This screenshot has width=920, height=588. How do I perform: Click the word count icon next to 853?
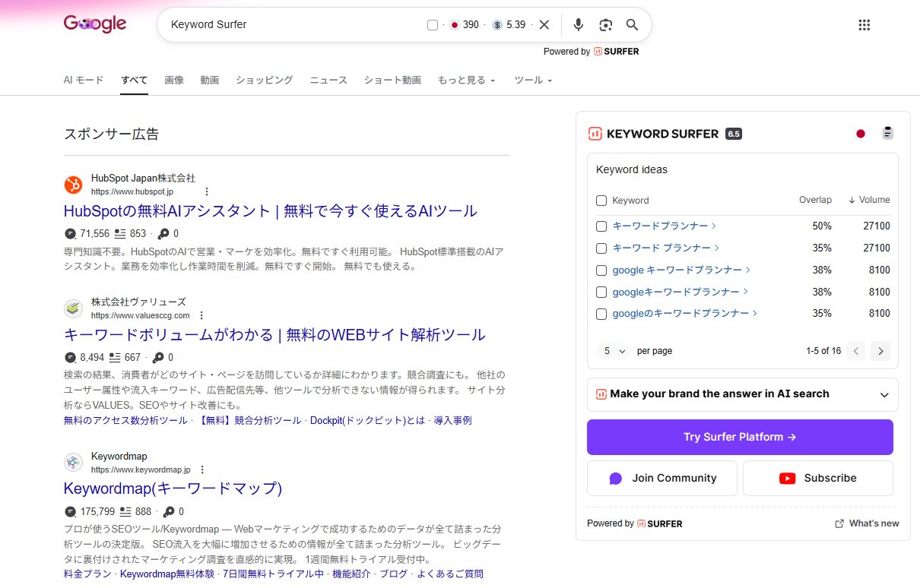(120, 233)
